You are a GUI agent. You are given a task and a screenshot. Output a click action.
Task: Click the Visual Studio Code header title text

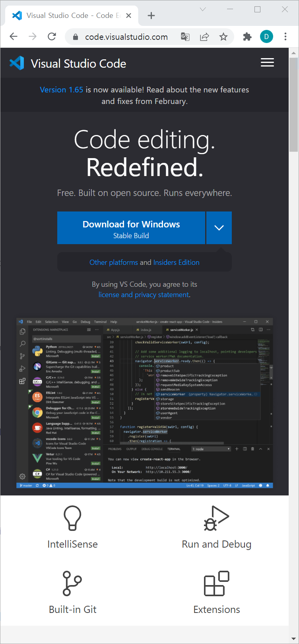(78, 64)
